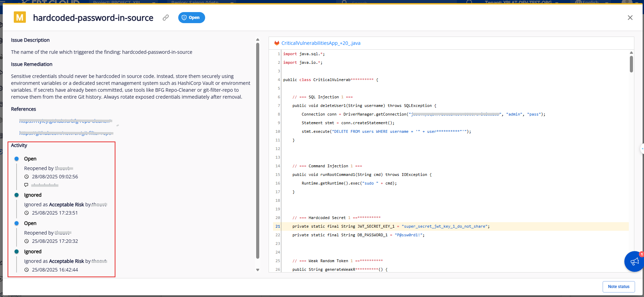This screenshot has width=644, height=297.
Task: Click the GitLab fox icon beside the filename
Action: (276, 43)
